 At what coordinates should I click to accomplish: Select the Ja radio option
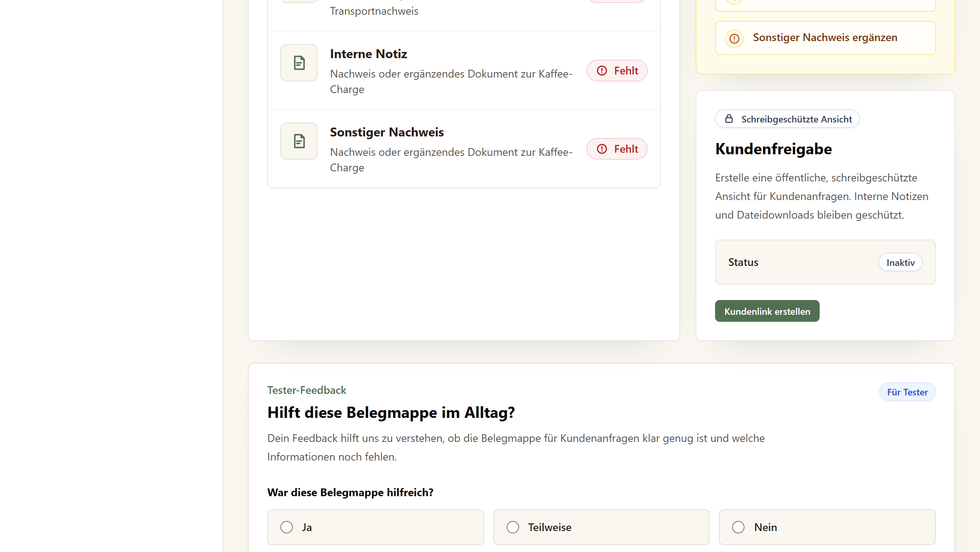[x=287, y=527]
